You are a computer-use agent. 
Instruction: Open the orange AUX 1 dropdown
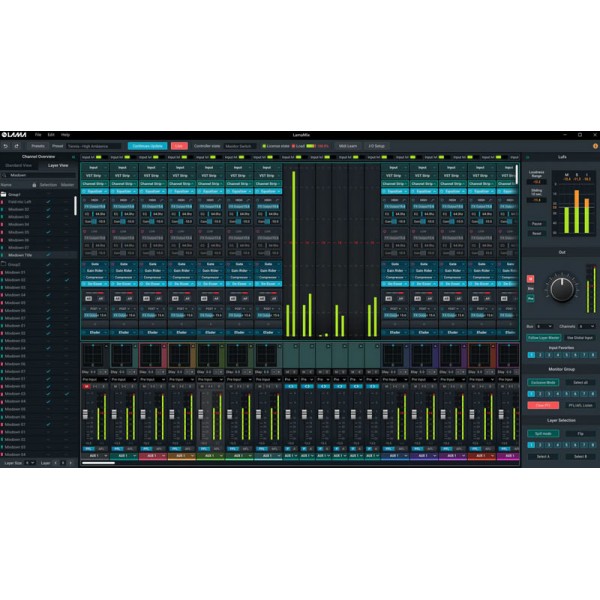pyautogui.click(x=182, y=456)
